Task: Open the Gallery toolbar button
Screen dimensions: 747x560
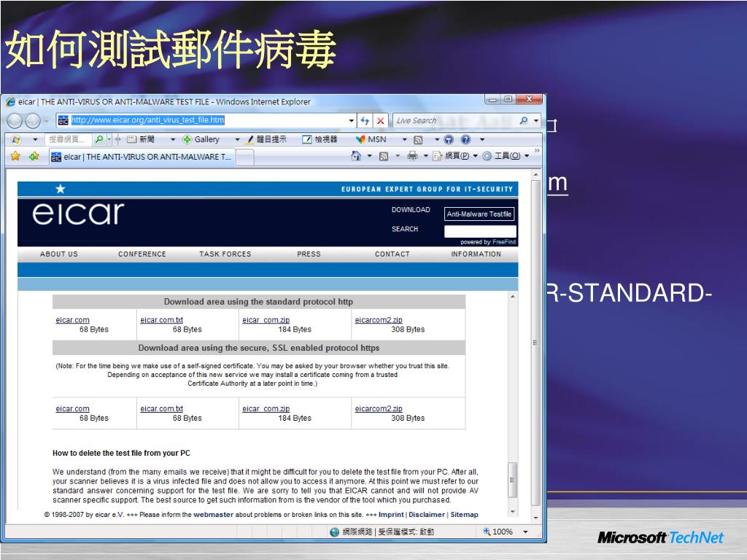Action: click(201, 139)
